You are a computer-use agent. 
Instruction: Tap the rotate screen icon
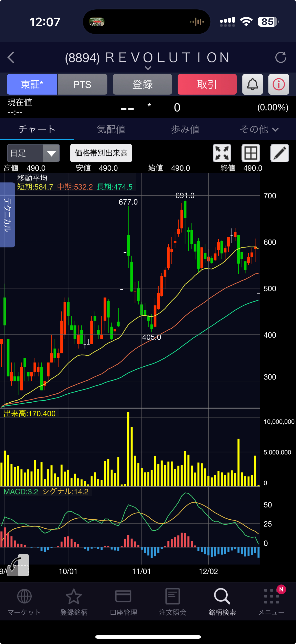point(18,565)
